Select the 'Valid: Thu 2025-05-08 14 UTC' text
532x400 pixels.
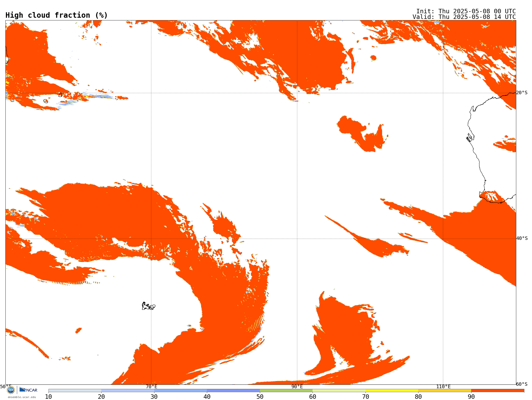pos(464,17)
